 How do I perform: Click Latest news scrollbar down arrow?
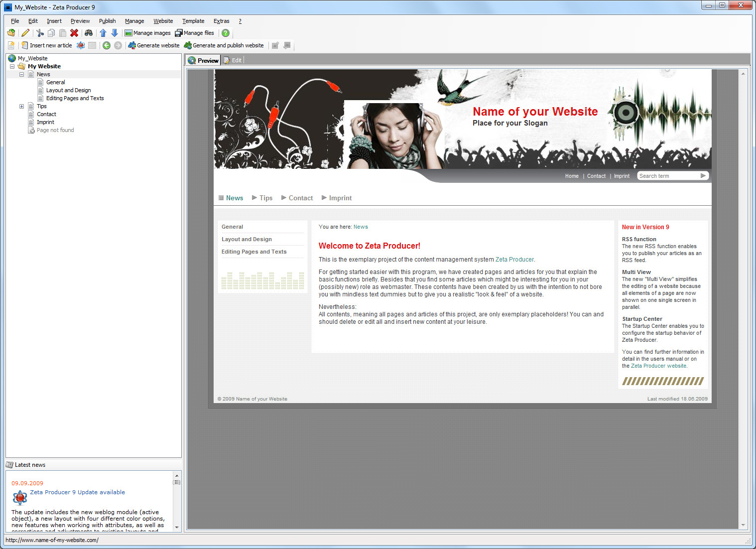pyautogui.click(x=176, y=527)
